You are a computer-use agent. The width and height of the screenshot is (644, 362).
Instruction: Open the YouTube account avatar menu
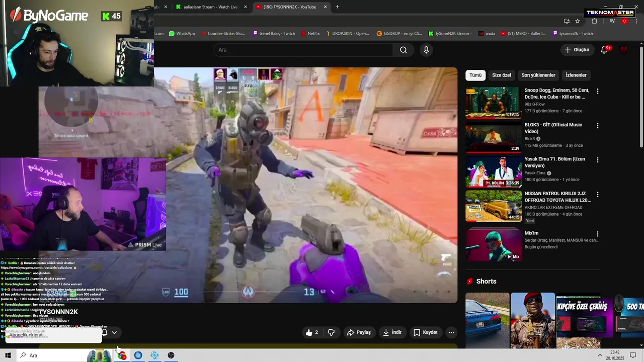(x=624, y=50)
